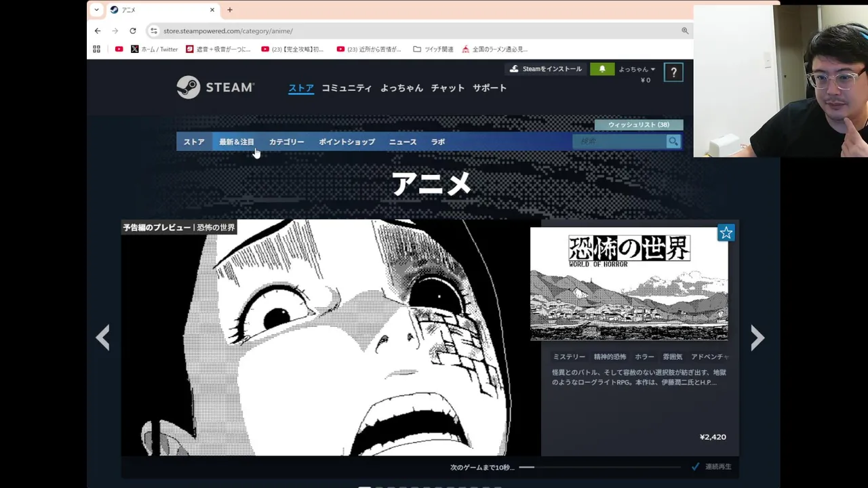Click the アドベンチャー tag
The image size is (868, 488).
point(709,357)
